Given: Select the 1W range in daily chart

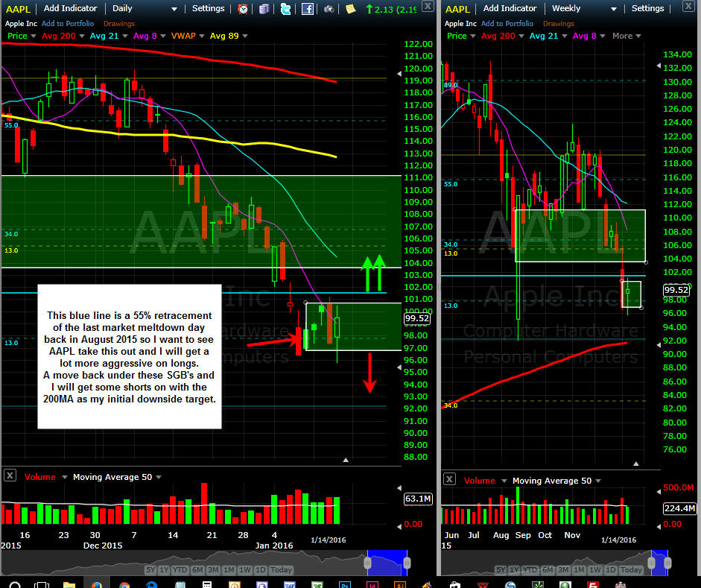Looking at the screenshot, I should click(x=245, y=569).
